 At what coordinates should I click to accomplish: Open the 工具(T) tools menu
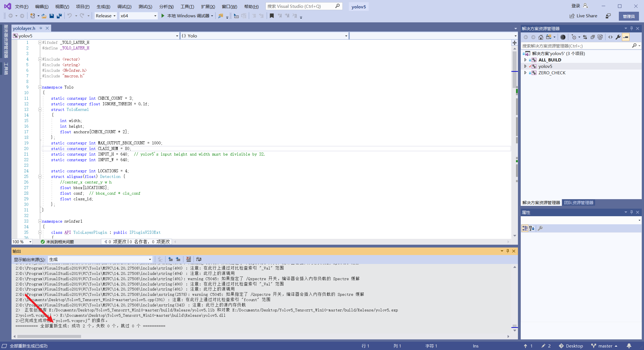click(187, 6)
